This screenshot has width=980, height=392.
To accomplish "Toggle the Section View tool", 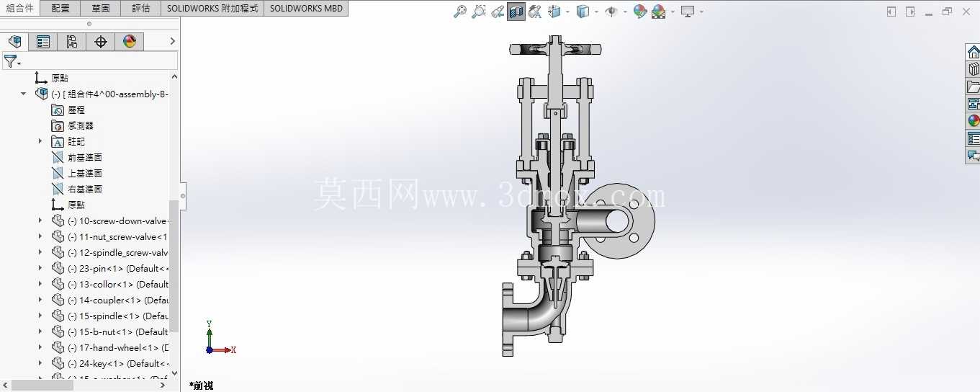I will point(516,12).
